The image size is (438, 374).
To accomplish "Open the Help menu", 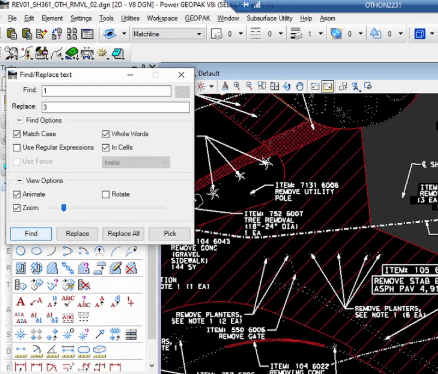I will pyautogui.click(x=306, y=18).
